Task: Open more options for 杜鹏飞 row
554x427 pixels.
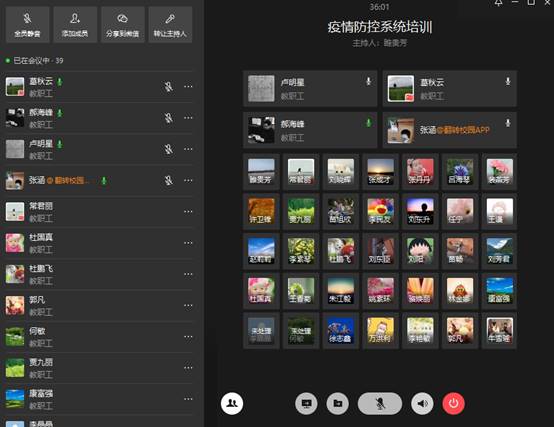Action: [188, 274]
